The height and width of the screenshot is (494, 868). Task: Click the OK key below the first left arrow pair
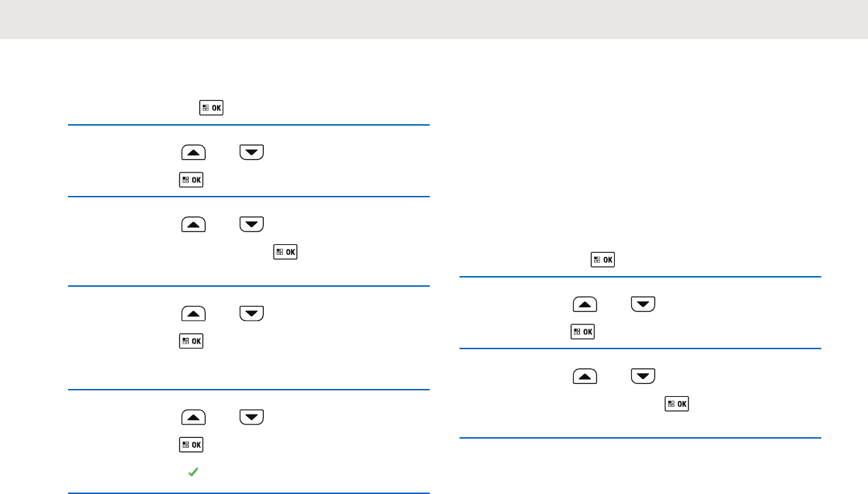tap(193, 180)
